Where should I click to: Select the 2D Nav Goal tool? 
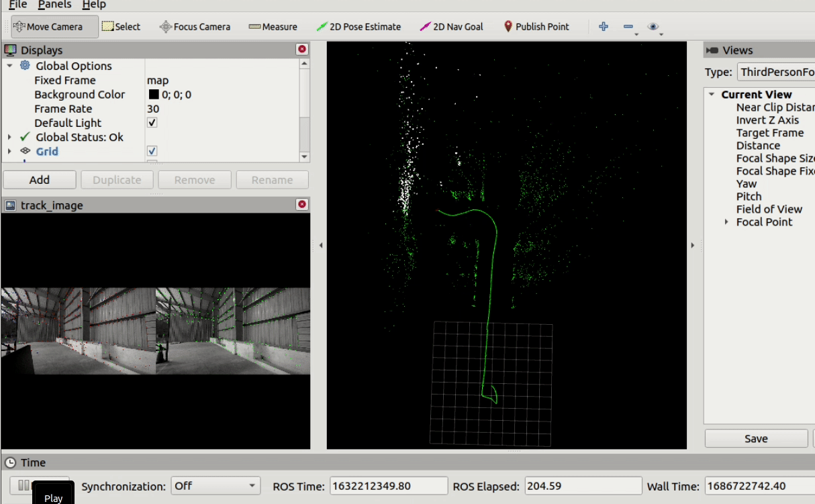[451, 27]
